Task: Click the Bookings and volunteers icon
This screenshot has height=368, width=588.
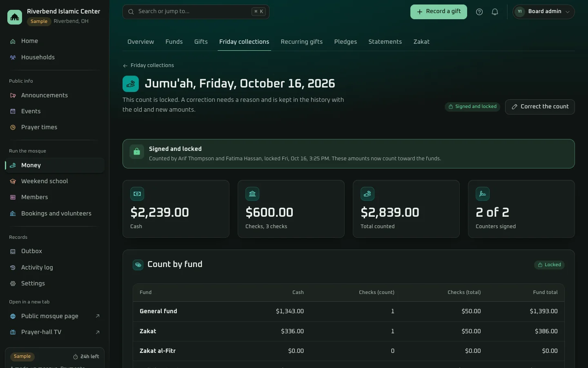Action: [x=13, y=213]
